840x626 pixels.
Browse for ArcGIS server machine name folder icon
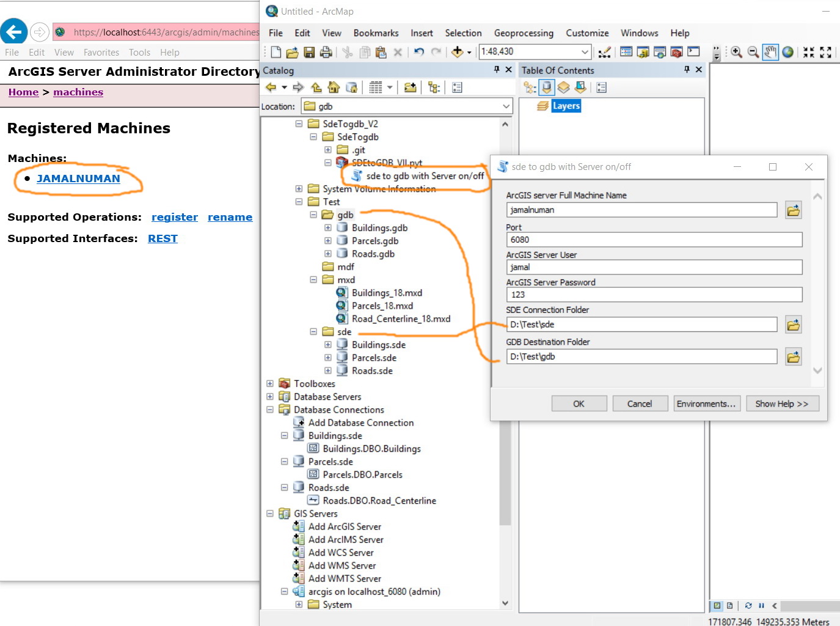click(x=794, y=210)
